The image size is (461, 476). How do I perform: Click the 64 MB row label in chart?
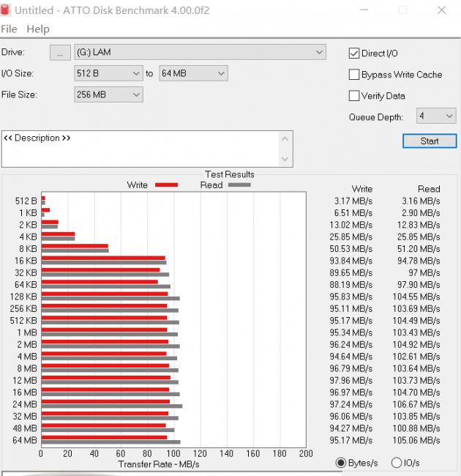point(25,440)
